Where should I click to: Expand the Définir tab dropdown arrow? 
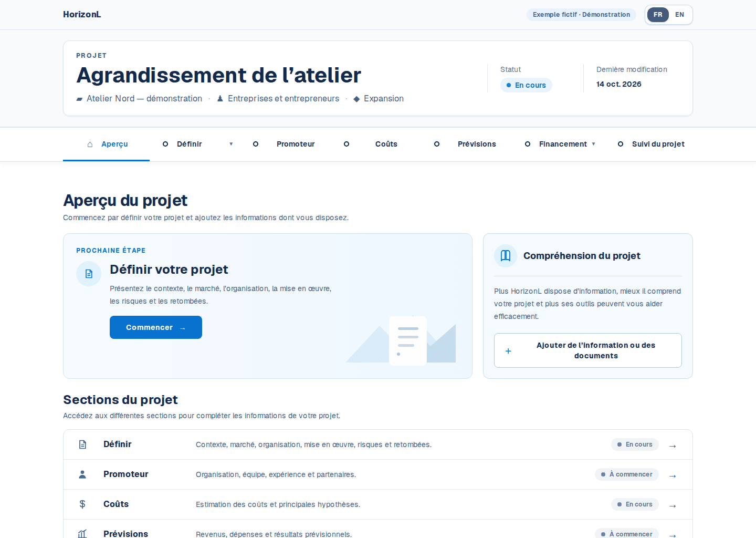pyautogui.click(x=231, y=144)
